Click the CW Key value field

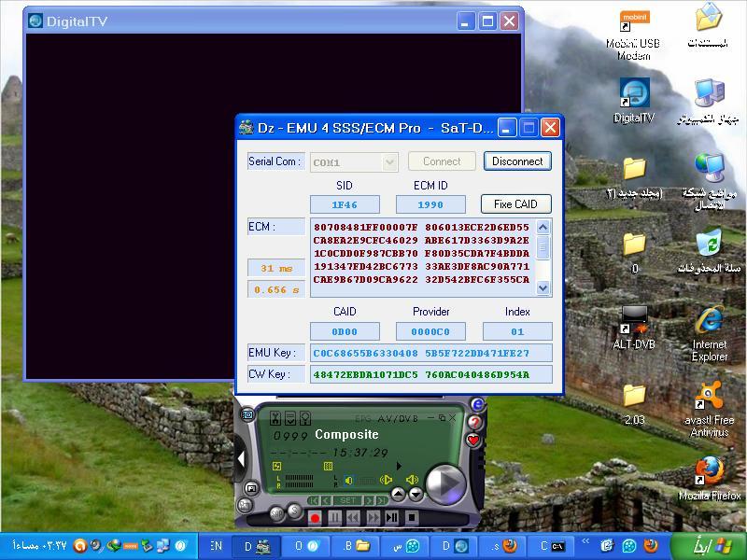pyautogui.click(x=431, y=375)
